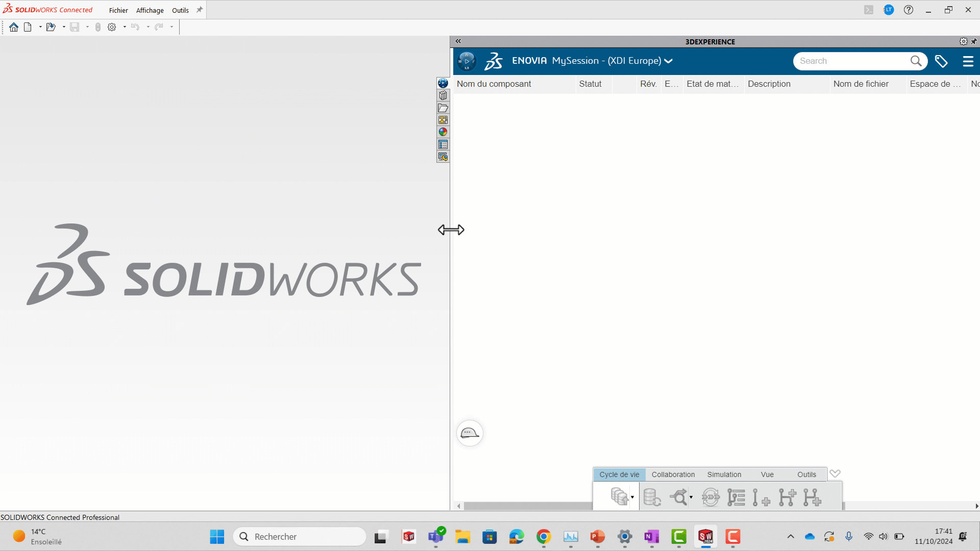
Task: Create a new document with New icon
Action: pyautogui.click(x=28, y=27)
